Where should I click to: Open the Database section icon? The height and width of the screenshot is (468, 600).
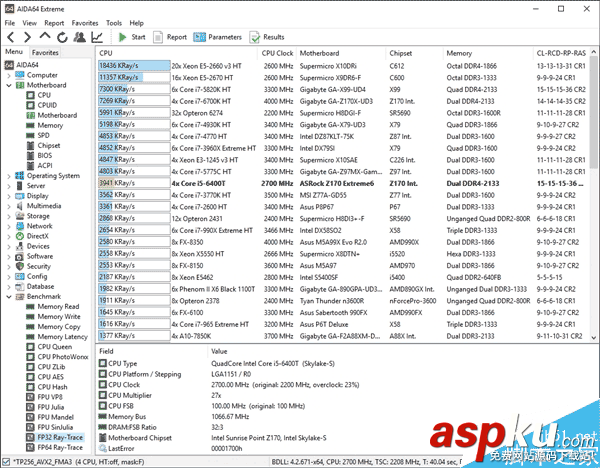[x=20, y=287]
